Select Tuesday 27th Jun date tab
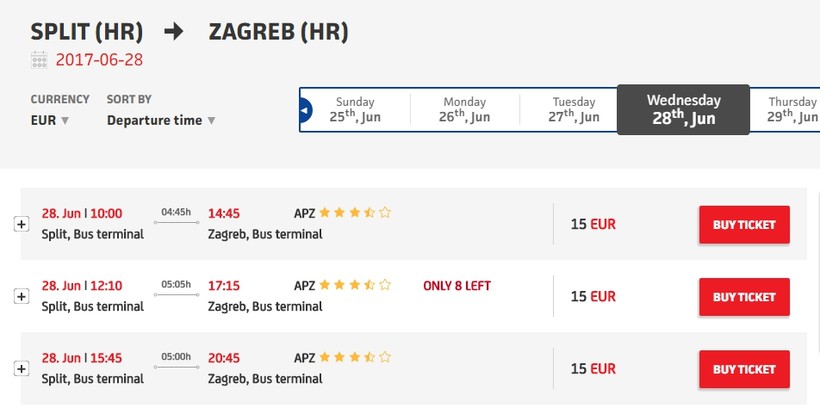Viewport: 820px width, 408px height. point(574,110)
